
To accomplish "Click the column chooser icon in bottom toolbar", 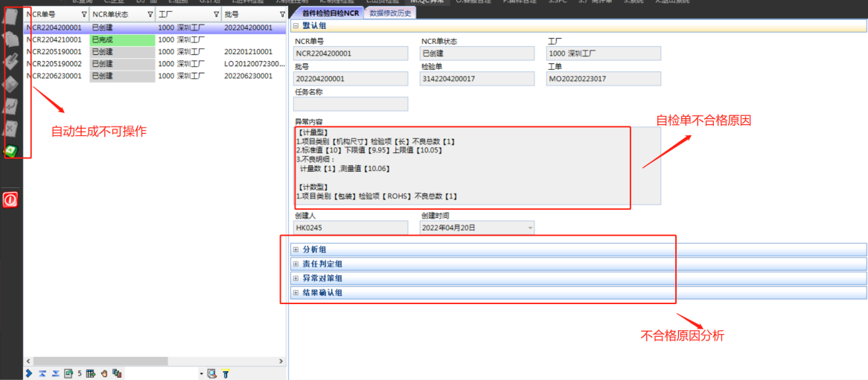I will click(91, 373).
